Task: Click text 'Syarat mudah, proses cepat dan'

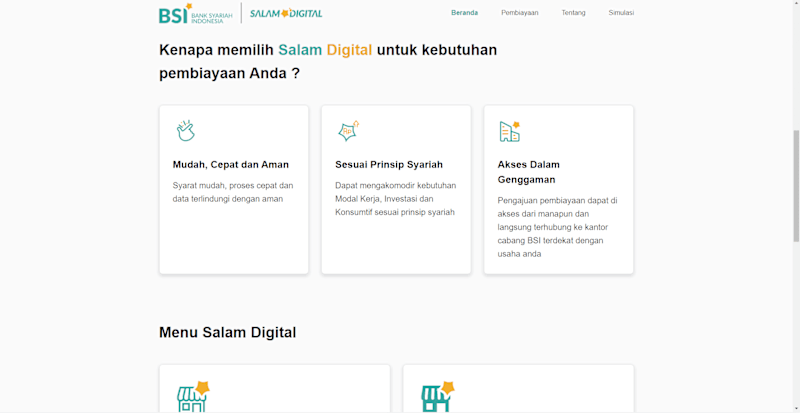Action: 233,185
